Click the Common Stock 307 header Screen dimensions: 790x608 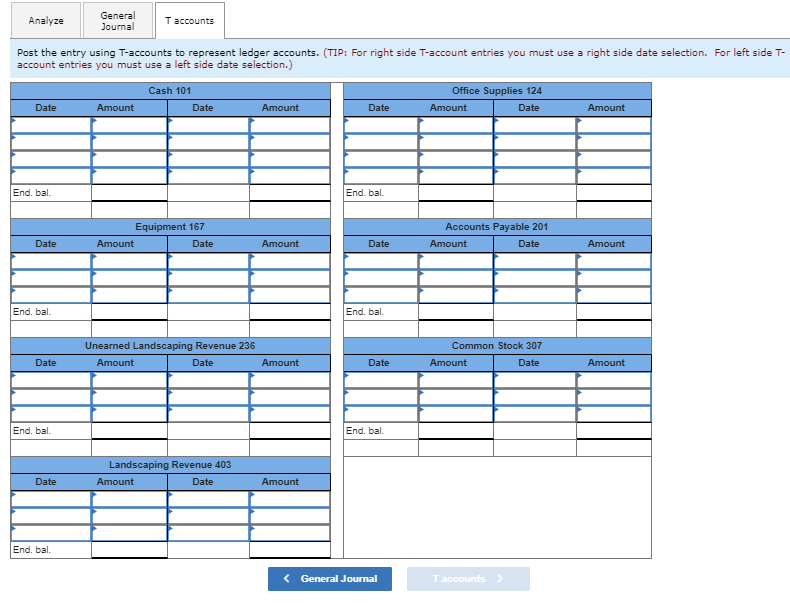point(497,346)
